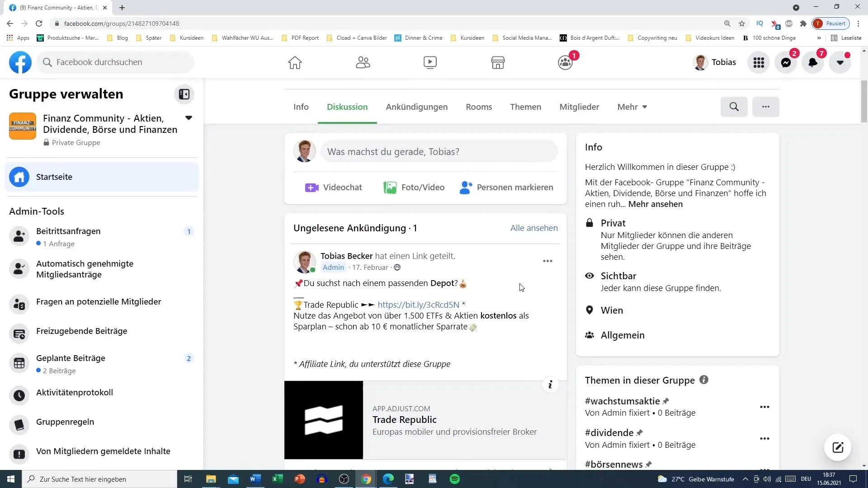Click info icon beside Themen in dieser Gruppe
868x488 pixels.
pyautogui.click(x=704, y=380)
